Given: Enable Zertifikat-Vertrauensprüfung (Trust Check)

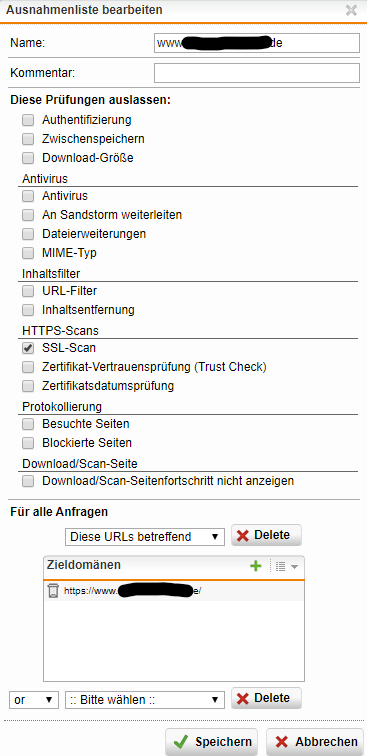Looking at the screenshot, I should coord(28,367).
